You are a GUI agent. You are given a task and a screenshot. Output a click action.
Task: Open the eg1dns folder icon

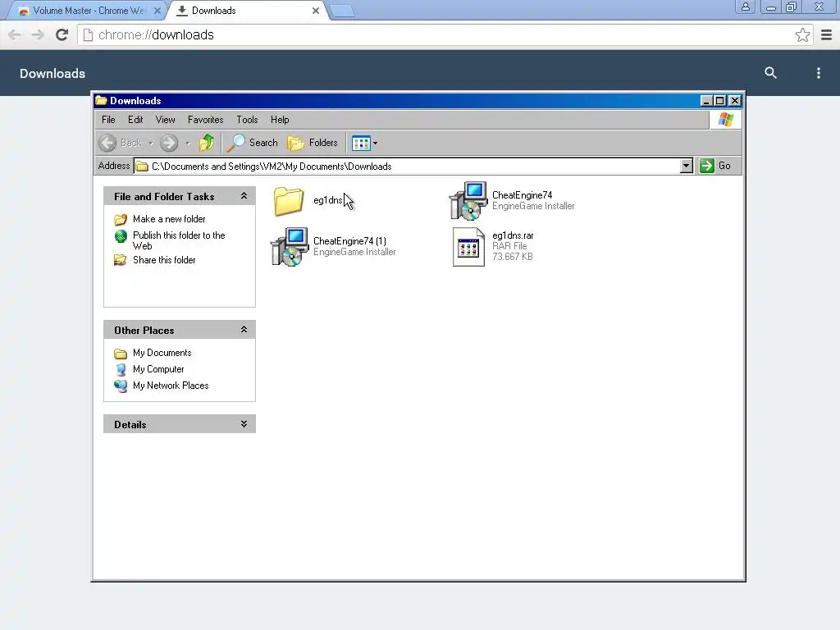(289, 201)
